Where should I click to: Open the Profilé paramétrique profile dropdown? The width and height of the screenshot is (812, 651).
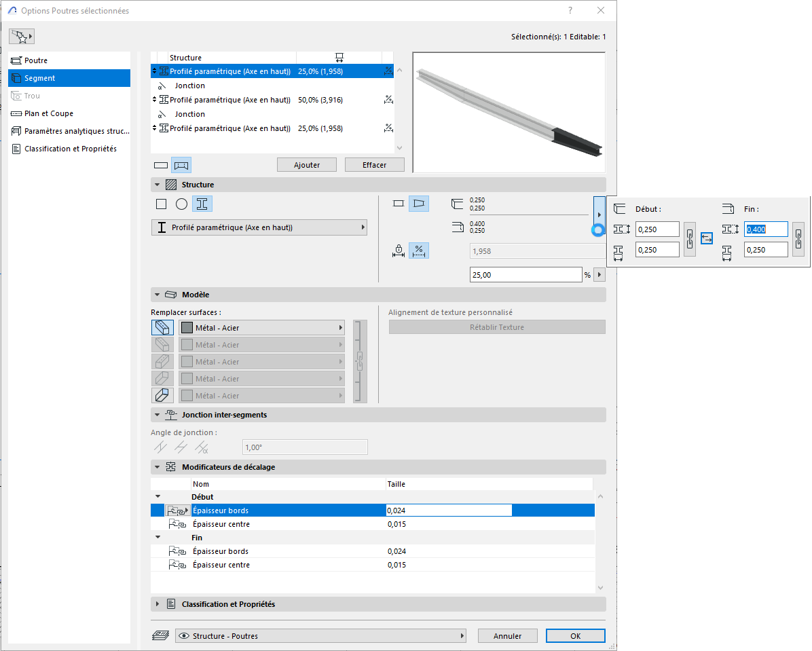(x=259, y=227)
